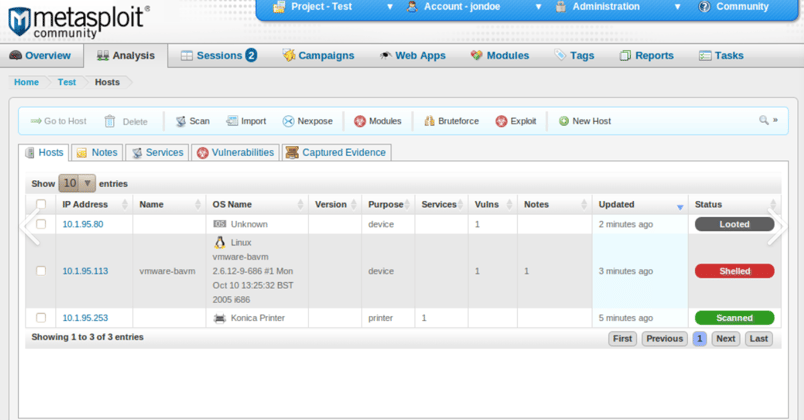Open Modules from the toolbar
The image size is (804, 420).
coord(360,121)
